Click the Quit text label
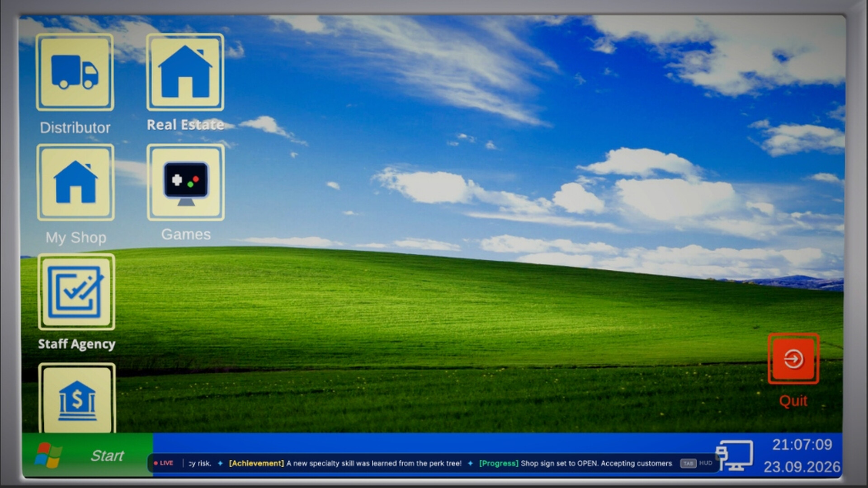This screenshot has height=488, width=868. pos(793,401)
